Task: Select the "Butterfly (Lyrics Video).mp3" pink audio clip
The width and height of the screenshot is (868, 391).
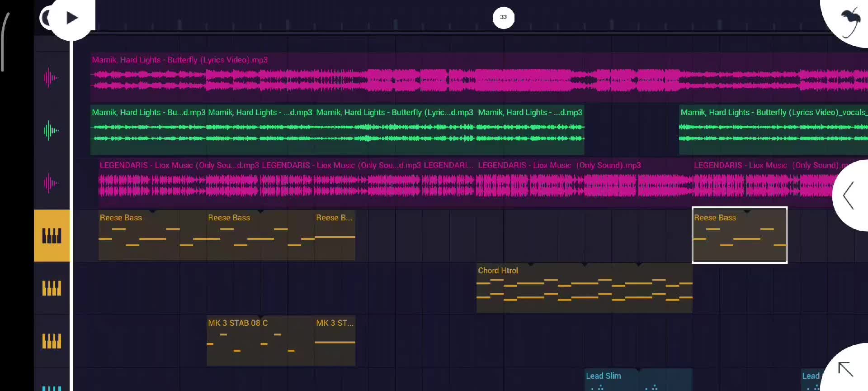Action: tap(479, 77)
